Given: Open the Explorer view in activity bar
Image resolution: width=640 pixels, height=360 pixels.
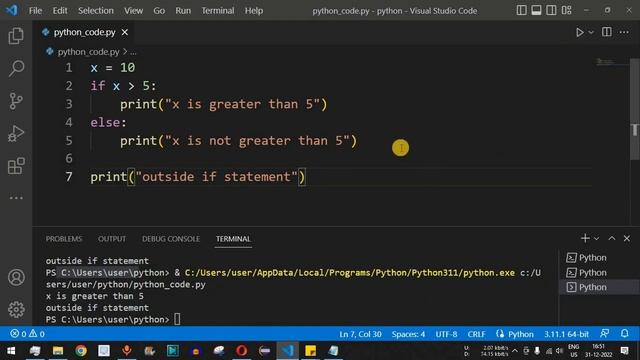Looking at the screenshot, I should coord(16,36).
